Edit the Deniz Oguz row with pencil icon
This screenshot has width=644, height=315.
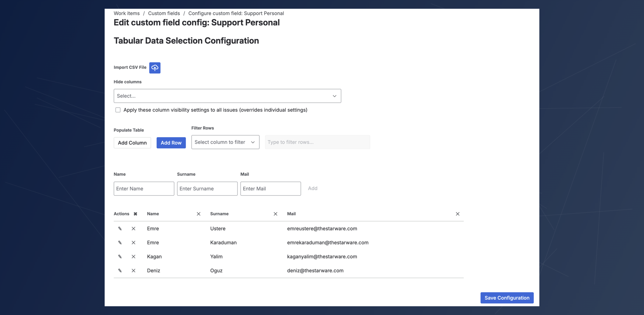point(120,270)
